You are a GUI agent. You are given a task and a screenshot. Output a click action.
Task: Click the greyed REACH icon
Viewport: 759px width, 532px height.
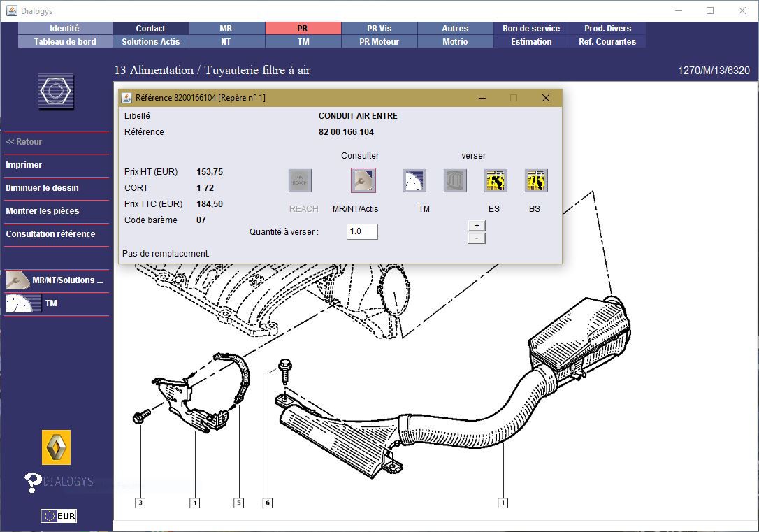[x=300, y=180]
